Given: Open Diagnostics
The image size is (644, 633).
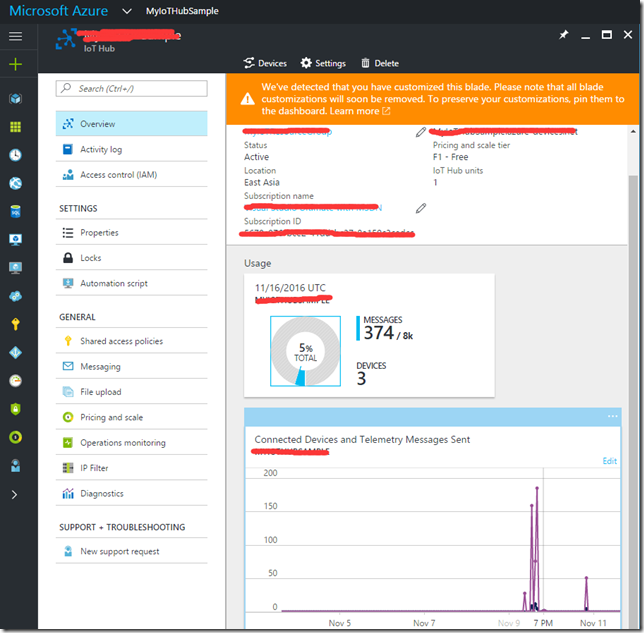Looking at the screenshot, I should [x=131, y=493].
